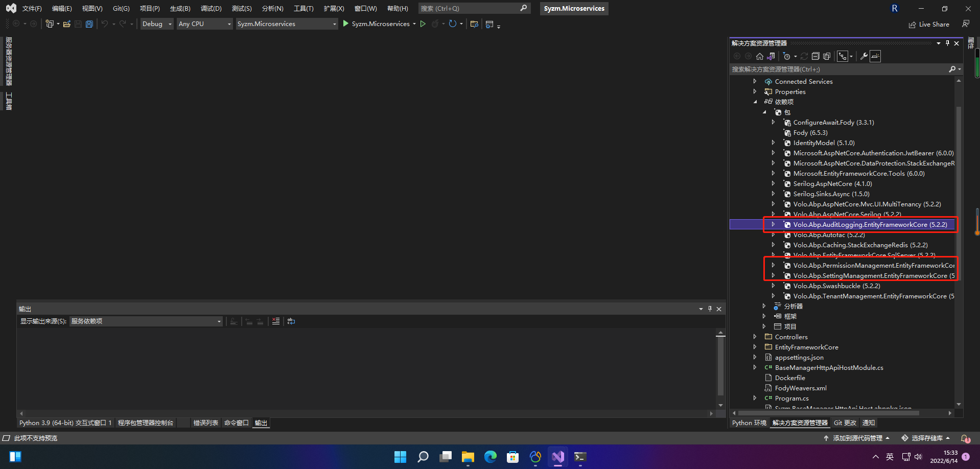980x469 pixels.
Task: Toggle preview selected items icon
Action: 875,56
